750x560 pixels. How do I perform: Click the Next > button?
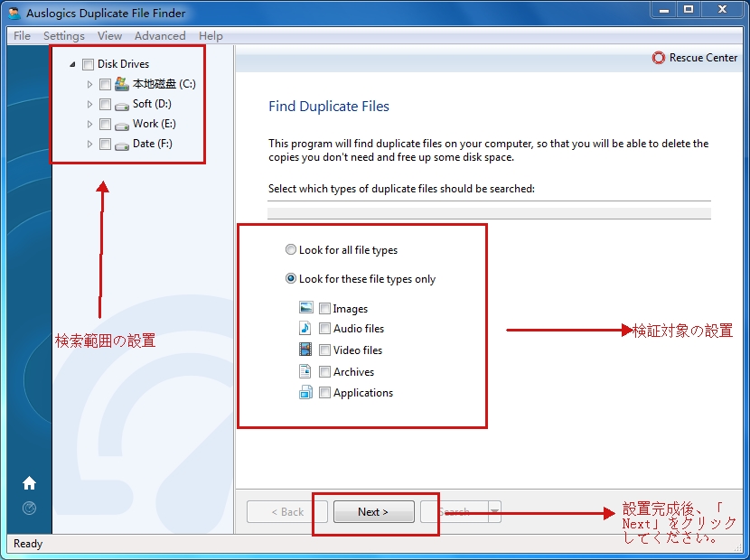(373, 512)
